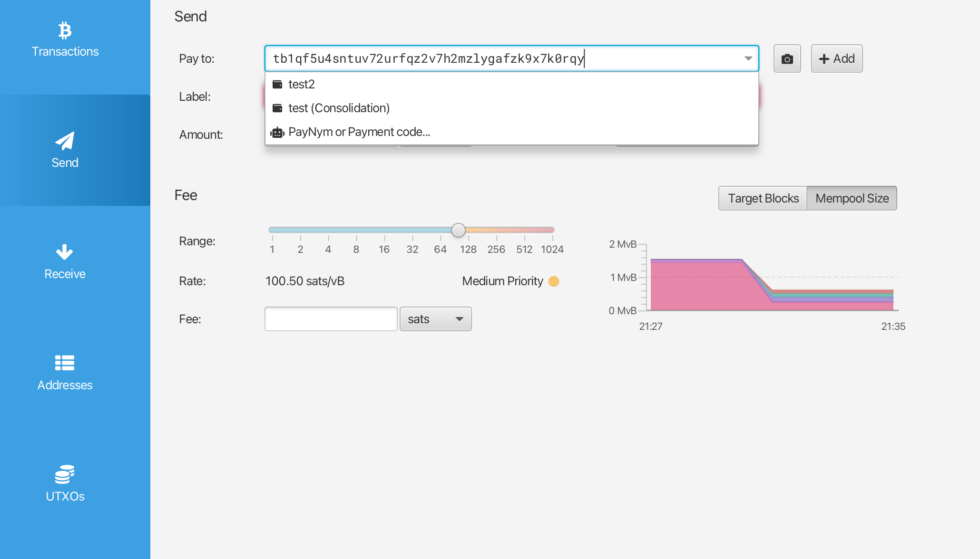Click the Add payment button
Viewport: 980px width, 559px height.
836,59
